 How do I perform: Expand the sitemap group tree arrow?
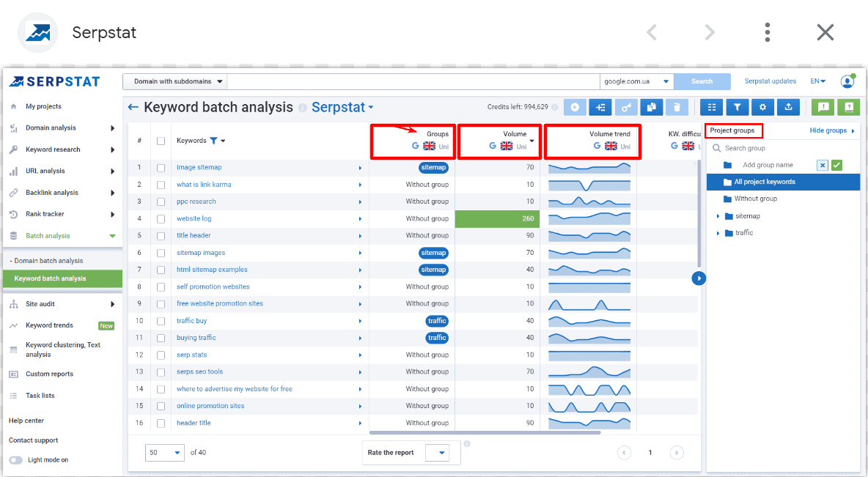[718, 216]
